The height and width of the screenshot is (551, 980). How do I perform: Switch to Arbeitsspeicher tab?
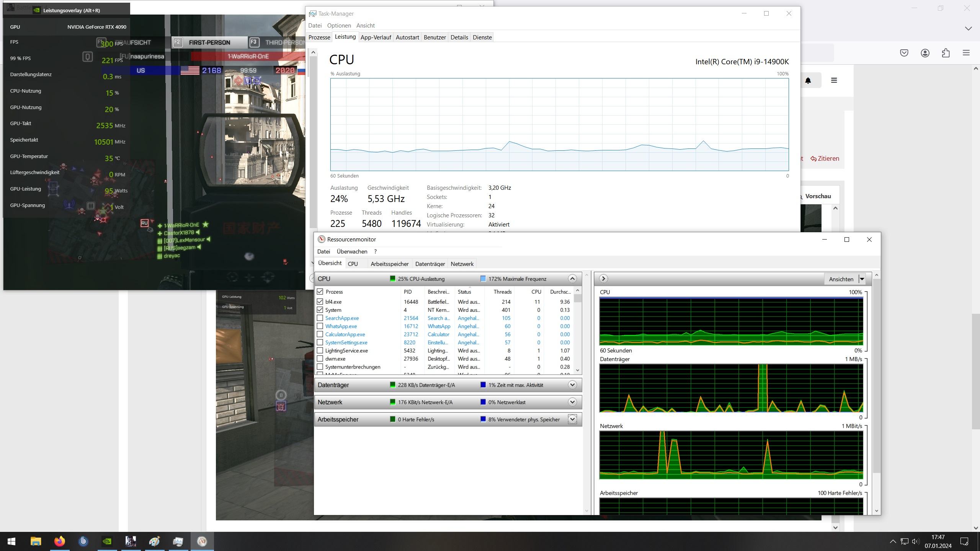click(389, 264)
